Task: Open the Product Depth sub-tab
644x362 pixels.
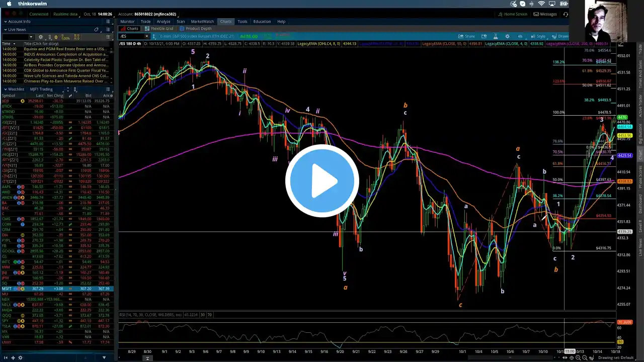Action: (x=196, y=29)
